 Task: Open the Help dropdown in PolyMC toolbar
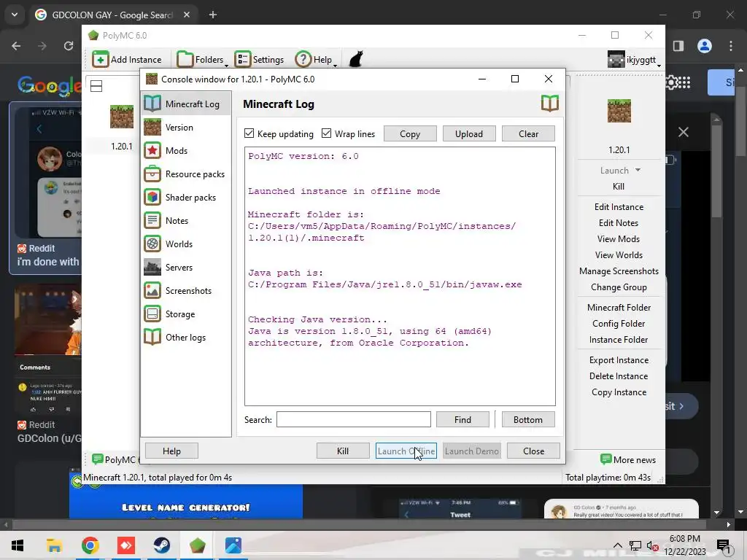pyautogui.click(x=316, y=60)
